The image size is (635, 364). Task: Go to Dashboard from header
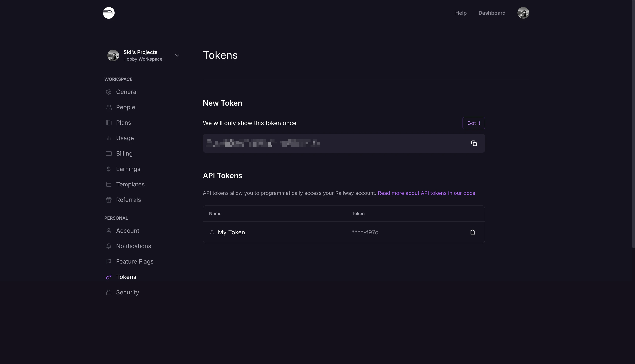[492, 13]
